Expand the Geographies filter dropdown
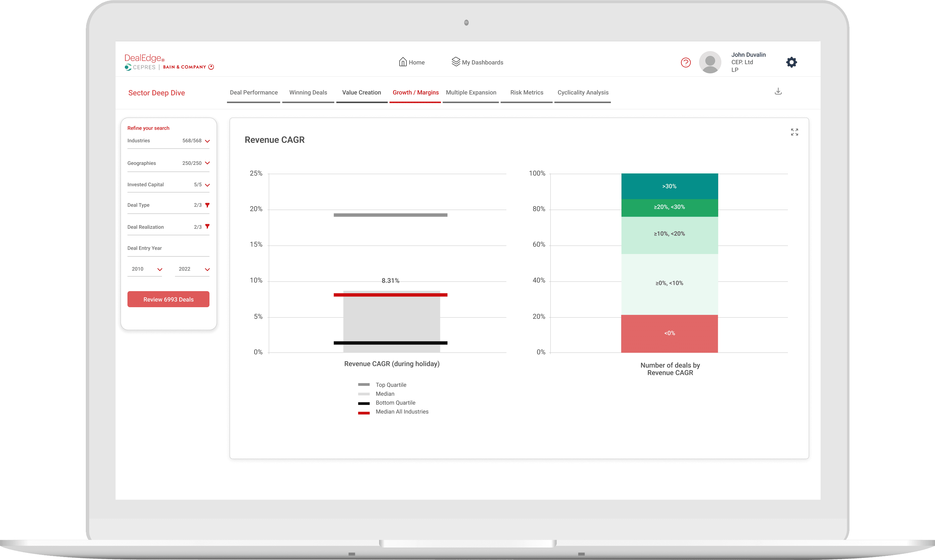The width and height of the screenshot is (935, 560). tap(207, 163)
